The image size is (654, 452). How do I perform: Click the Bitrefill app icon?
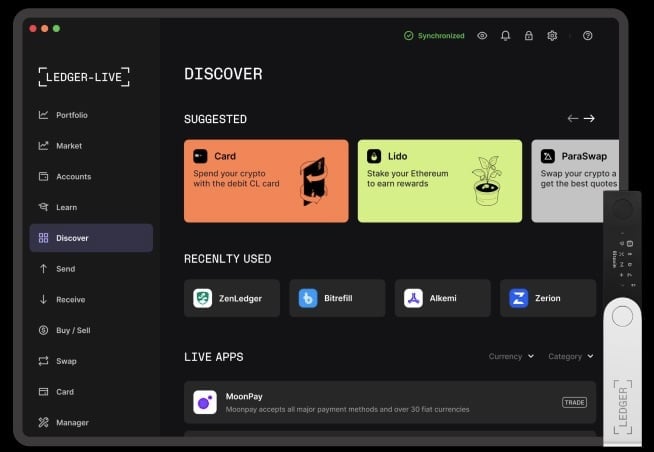coord(308,298)
